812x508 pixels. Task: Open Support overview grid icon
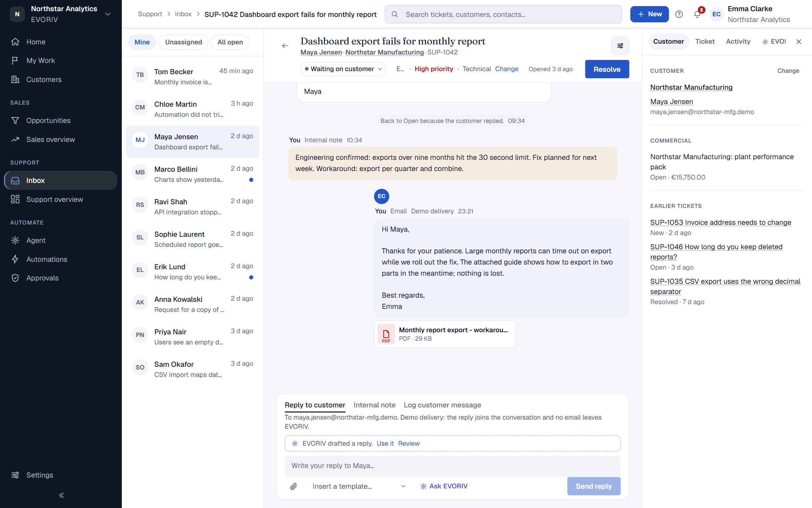pos(15,199)
